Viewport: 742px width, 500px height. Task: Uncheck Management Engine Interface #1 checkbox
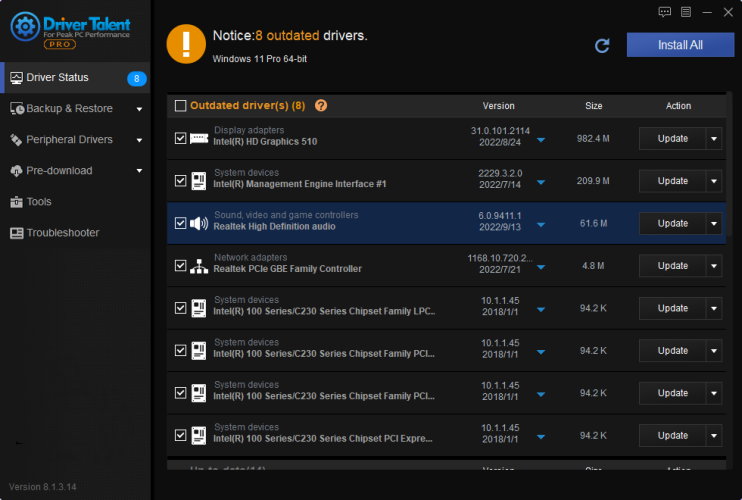180,181
